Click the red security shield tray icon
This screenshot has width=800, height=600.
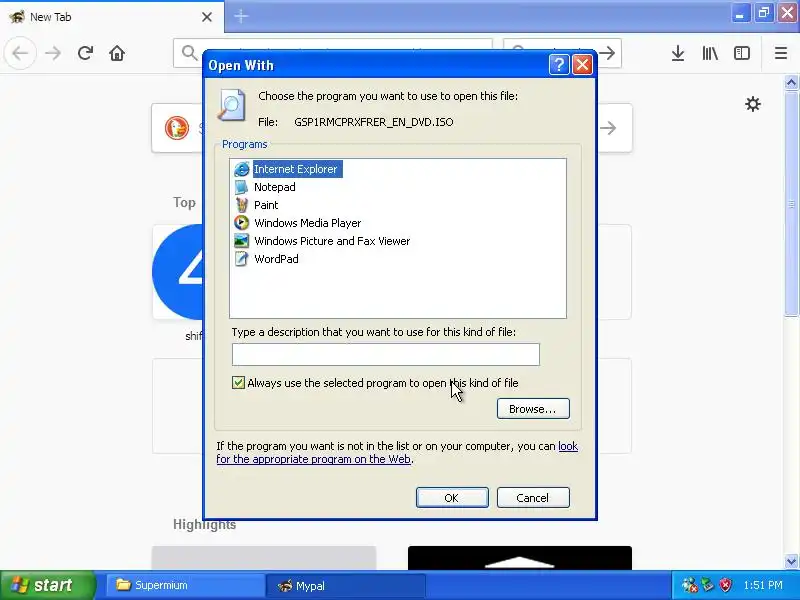click(x=725, y=585)
